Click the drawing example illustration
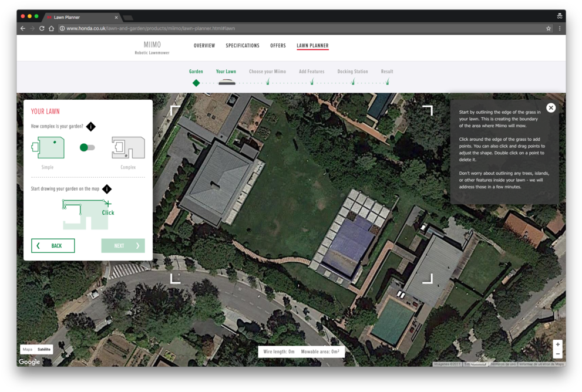 point(88,214)
